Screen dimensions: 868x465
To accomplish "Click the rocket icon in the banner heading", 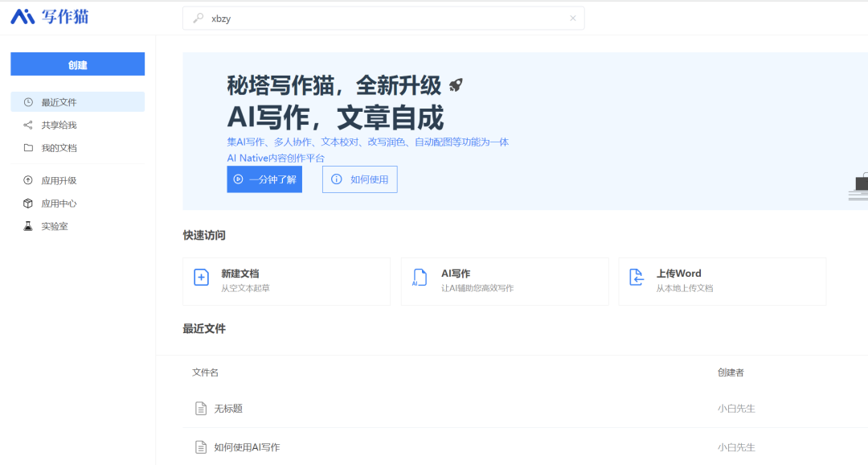I will (456, 84).
